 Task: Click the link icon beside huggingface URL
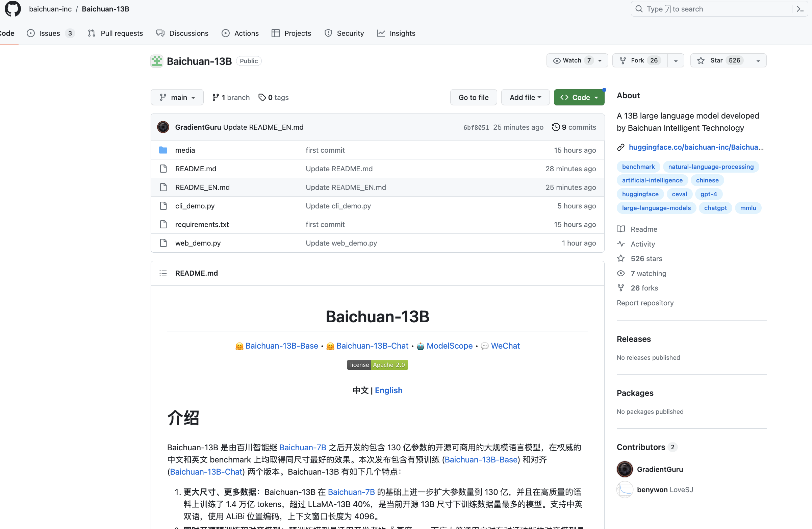[x=620, y=147]
